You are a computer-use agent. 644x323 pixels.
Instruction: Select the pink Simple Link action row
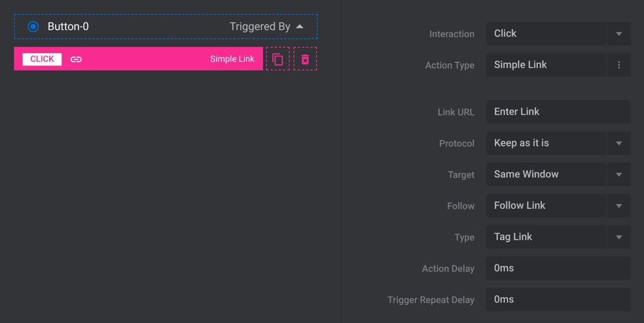pyautogui.click(x=139, y=59)
